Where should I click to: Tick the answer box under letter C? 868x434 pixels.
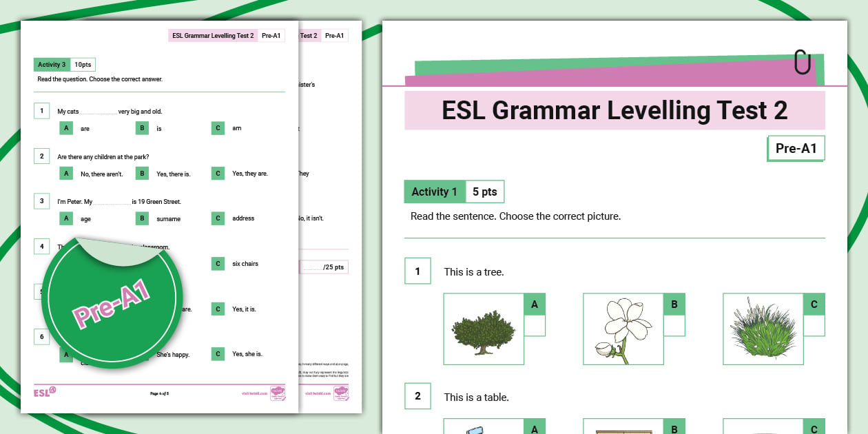(814, 326)
